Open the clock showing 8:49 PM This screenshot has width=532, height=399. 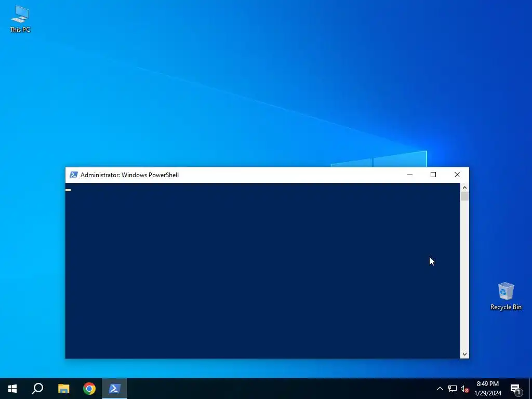coord(487,389)
